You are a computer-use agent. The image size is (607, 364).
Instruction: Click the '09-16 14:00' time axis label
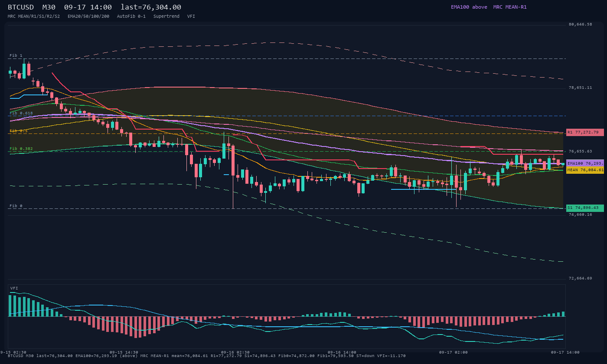click(342, 352)
